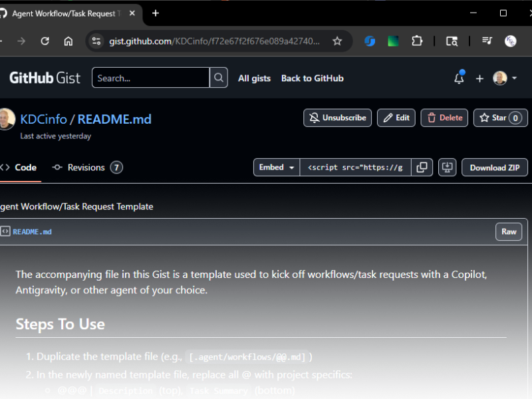
Task: Click inside the gist search field
Action: point(150,78)
